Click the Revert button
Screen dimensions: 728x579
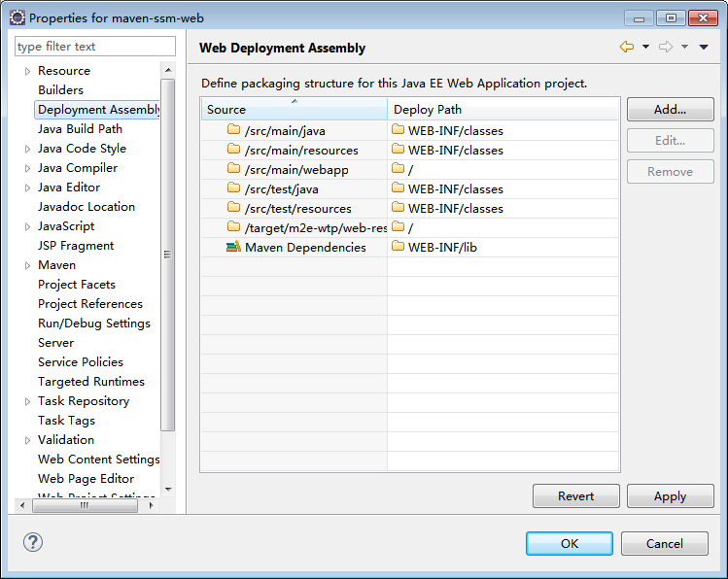coord(575,496)
